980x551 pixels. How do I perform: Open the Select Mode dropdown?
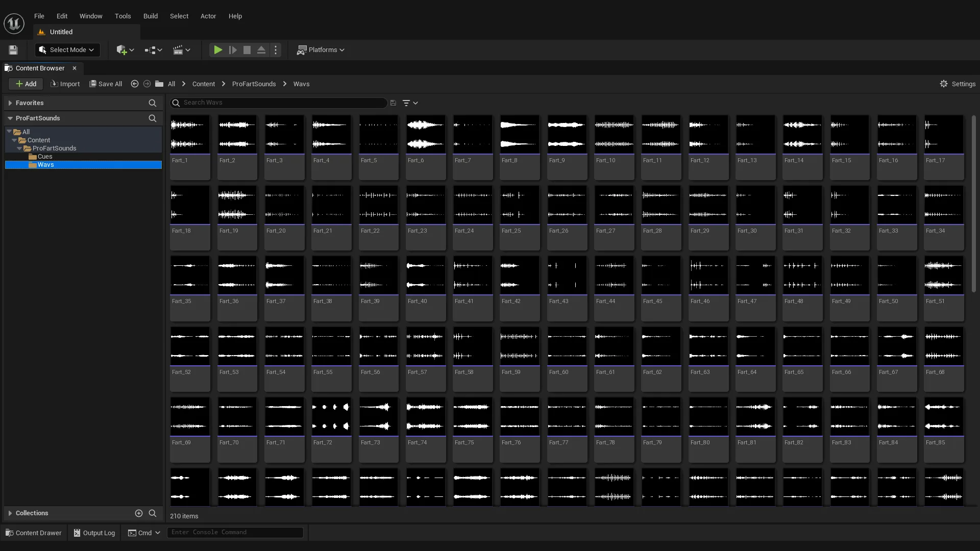click(x=67, y=49)
